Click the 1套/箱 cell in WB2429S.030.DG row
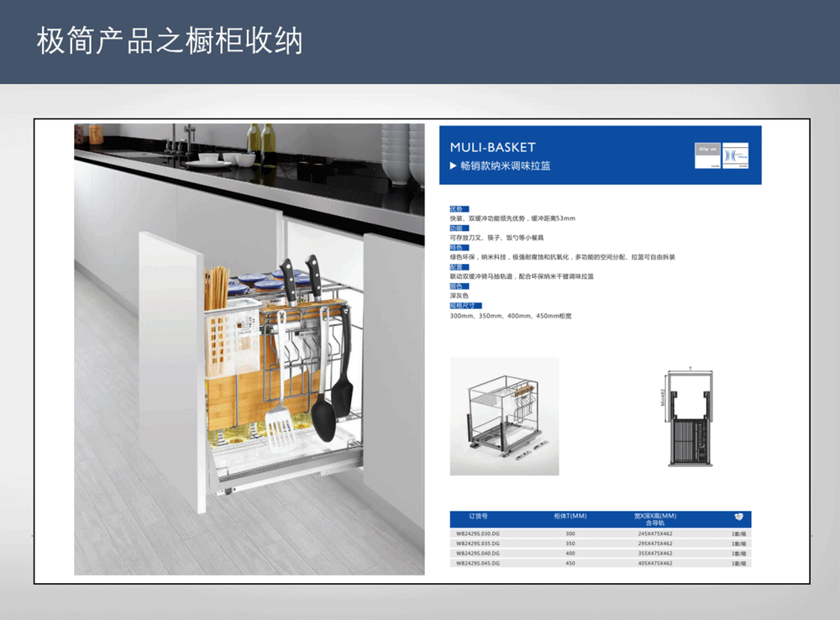This screenshot has width=840, height=620. click(x=738, y=533)
